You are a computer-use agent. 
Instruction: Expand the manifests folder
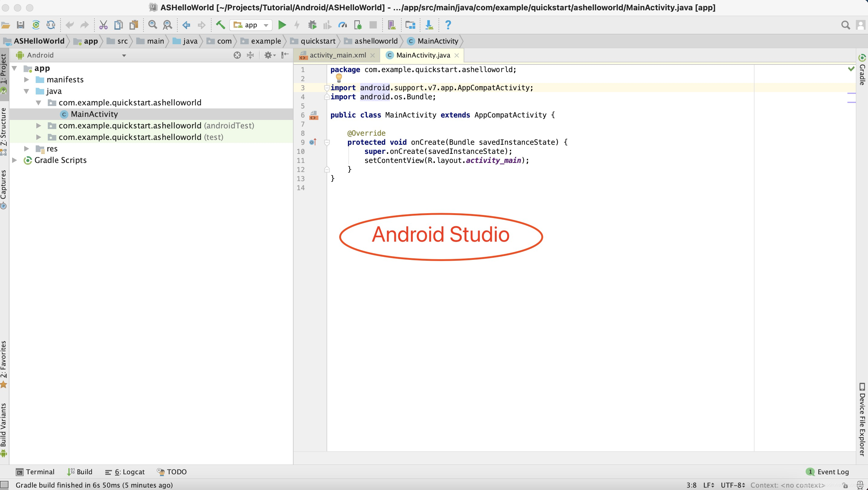click(x=26, y=80)
